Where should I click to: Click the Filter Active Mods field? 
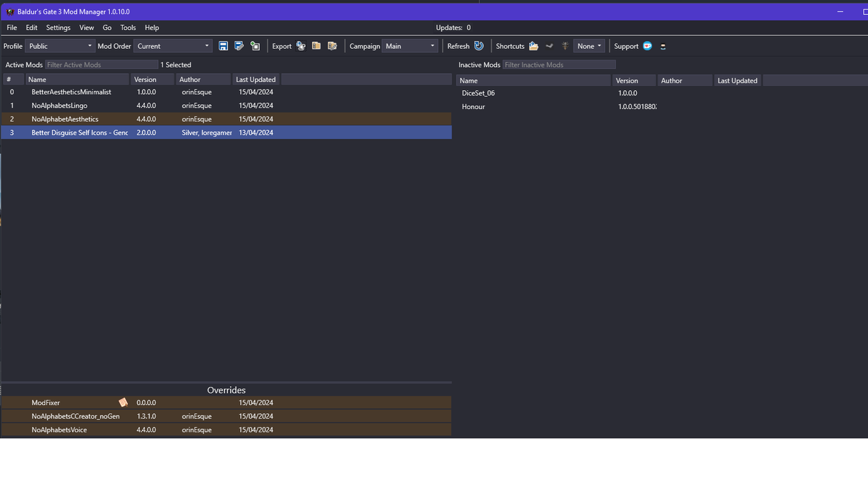102,64
